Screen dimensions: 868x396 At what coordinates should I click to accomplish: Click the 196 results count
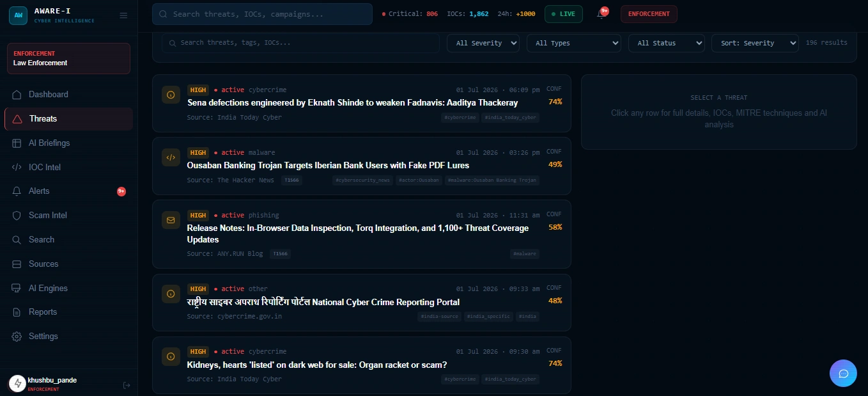pyautogui.click(x=826, y=43)
